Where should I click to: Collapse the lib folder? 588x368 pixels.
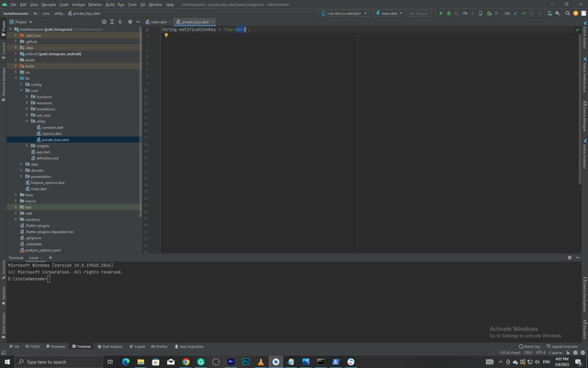(16, 78)
